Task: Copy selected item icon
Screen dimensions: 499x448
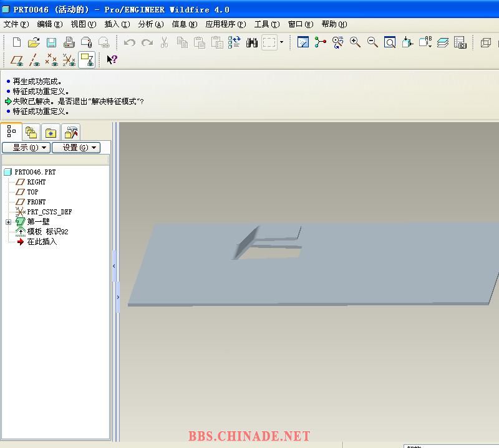Action: pos(182,42)
